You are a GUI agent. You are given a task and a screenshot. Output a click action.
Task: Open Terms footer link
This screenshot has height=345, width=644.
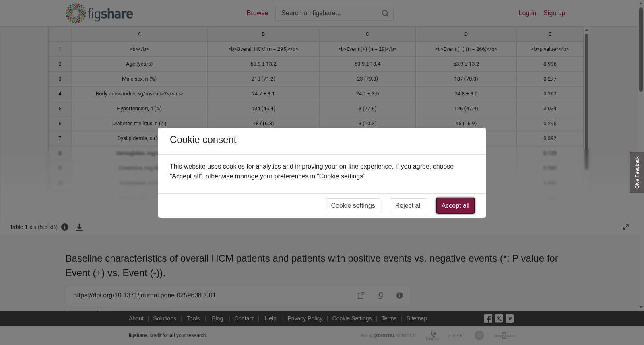[x=389, y=318]
